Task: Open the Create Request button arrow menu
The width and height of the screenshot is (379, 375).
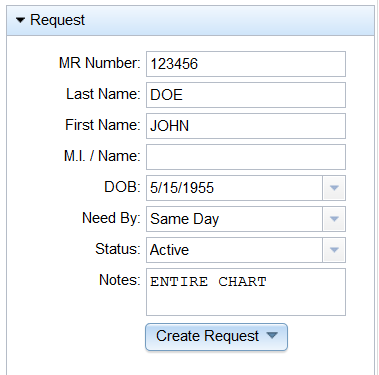Action: [272, 335]
